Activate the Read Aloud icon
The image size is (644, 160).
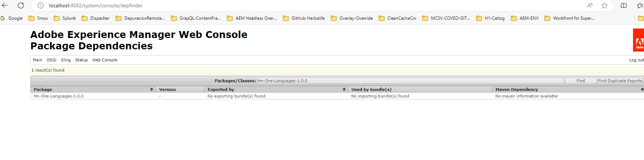[590, 5]
